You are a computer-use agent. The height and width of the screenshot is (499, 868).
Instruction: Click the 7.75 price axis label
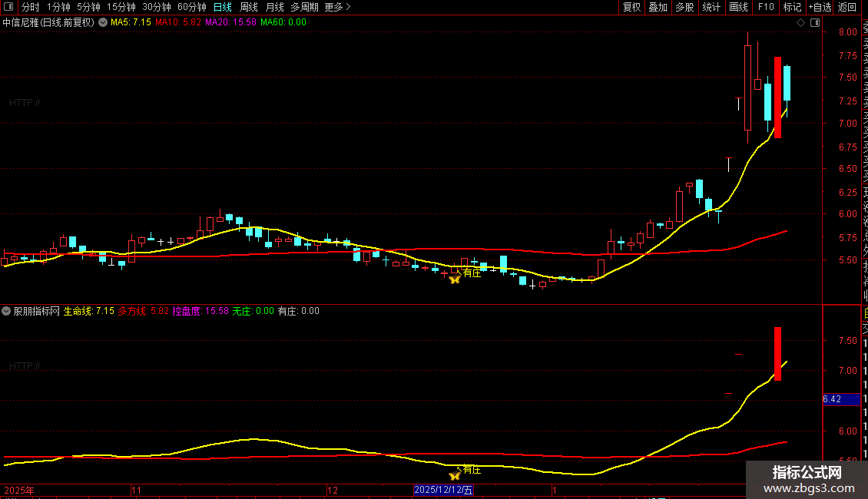(x=847, y=55)
